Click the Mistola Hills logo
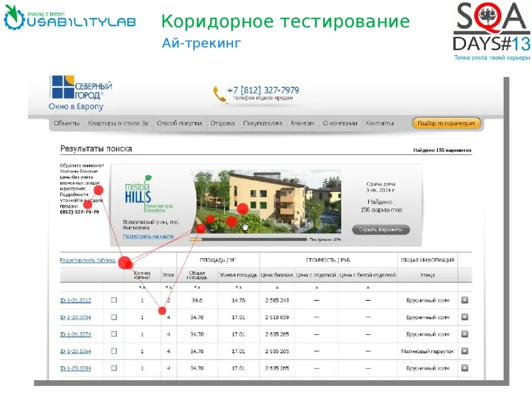The image size is (532, 399). [x=148, y=194]
